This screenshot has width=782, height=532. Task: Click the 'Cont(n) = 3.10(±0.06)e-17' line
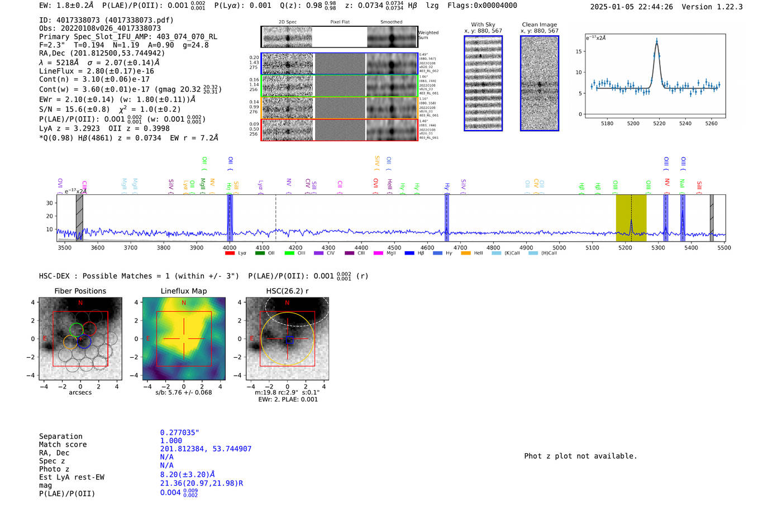[94, 79]
